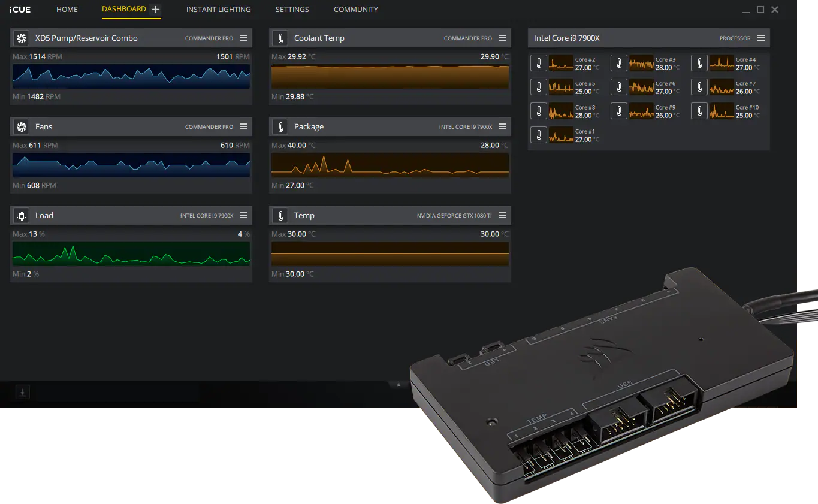Click the download icon at bottom left
Image resolution: width=818 pixels, height=504 pixels.
pos(22,393)
